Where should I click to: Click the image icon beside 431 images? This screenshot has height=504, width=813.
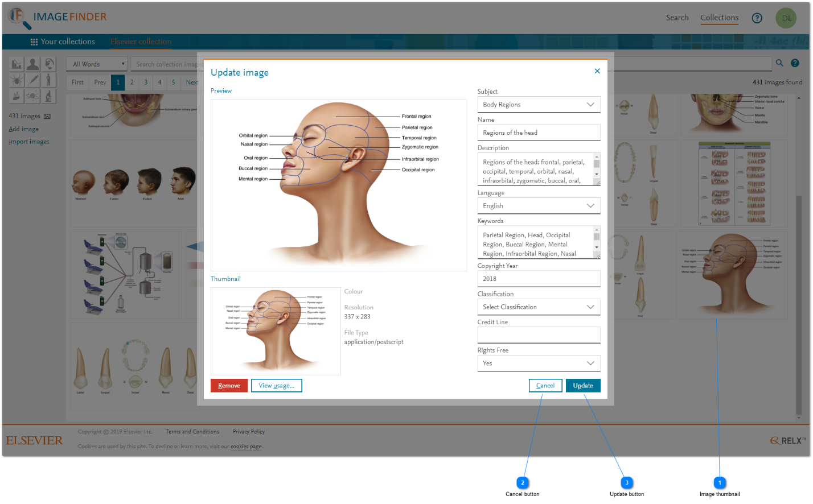[47, 116]
